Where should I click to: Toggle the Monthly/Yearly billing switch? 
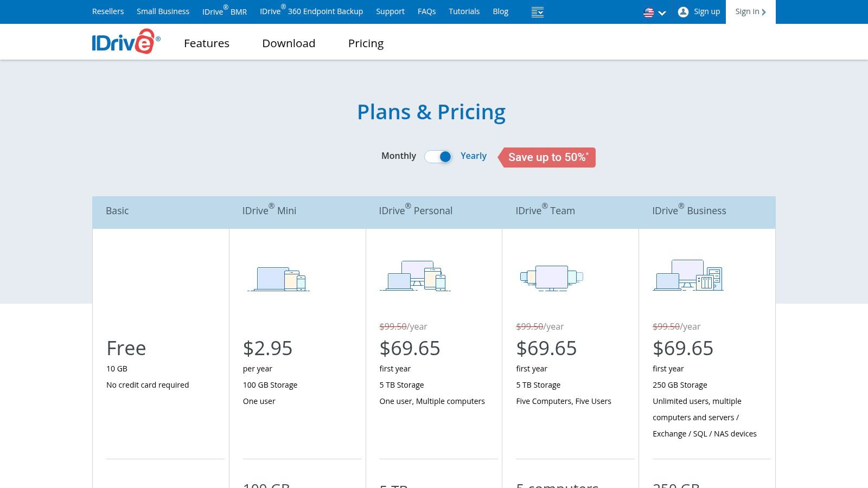tap(438, 157)
